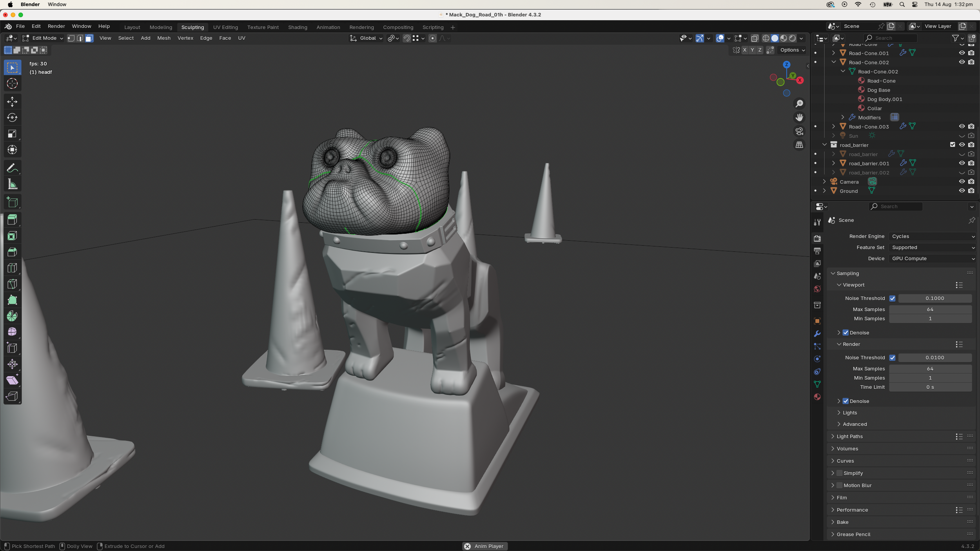980x551 pixels.
Task: Open the Modifiers wrench properties tab
Action: coord(817,334)
